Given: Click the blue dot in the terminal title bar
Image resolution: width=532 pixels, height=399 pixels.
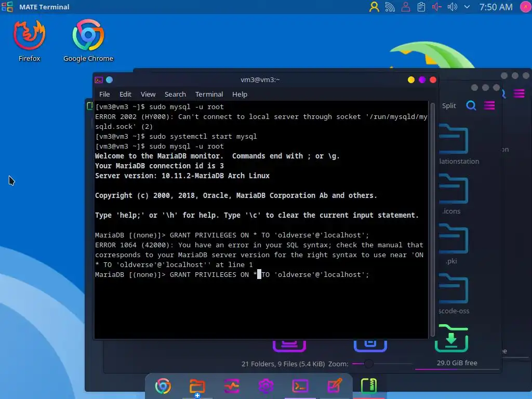Looking at the screenshot, I should 109,79.
